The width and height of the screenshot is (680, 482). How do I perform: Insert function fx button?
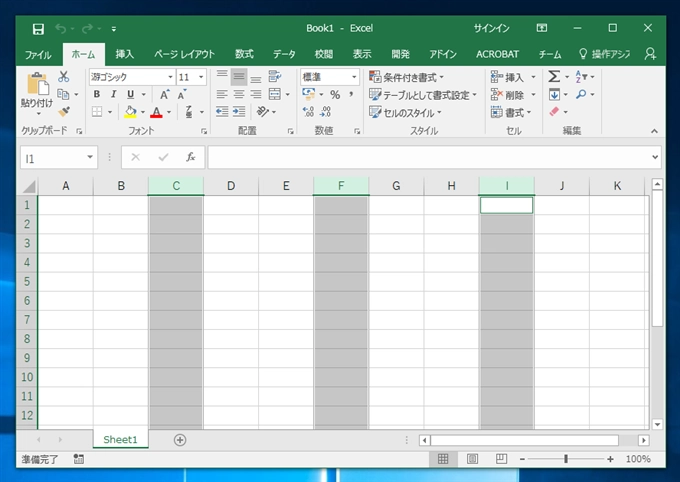(190, 157)
